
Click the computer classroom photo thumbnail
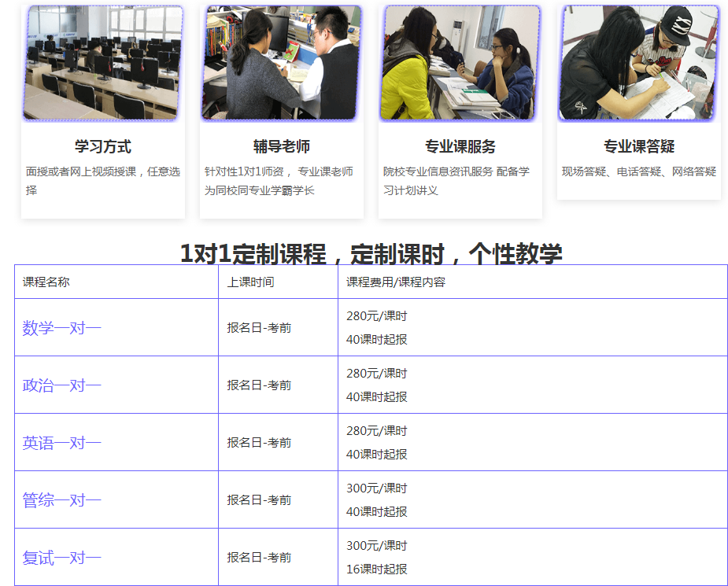pos(103,63)
